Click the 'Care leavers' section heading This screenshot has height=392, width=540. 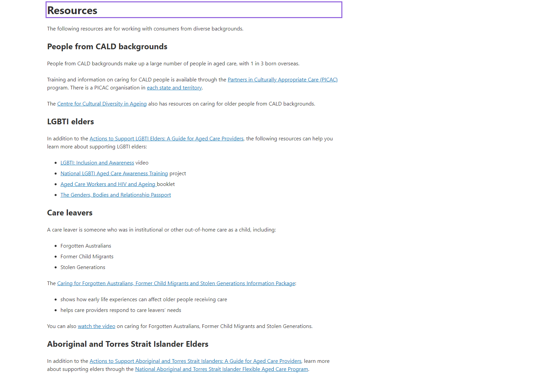(70, 213)
